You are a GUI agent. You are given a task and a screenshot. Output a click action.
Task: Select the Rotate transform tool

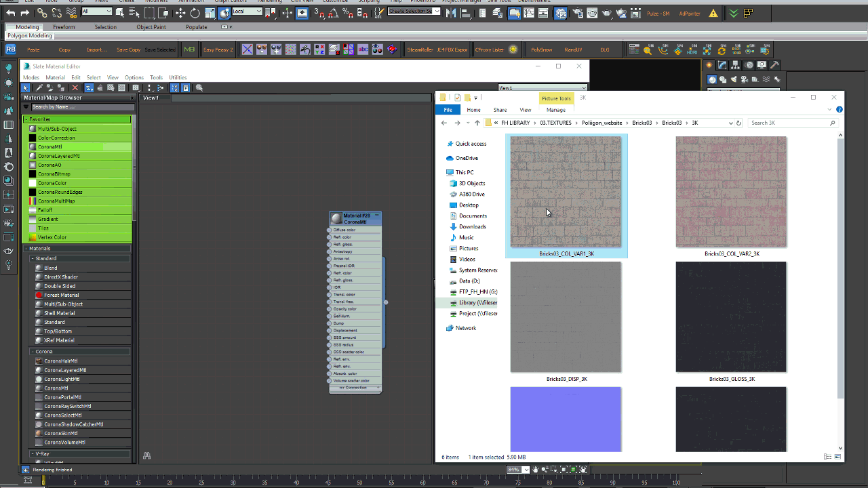(195, 13)
